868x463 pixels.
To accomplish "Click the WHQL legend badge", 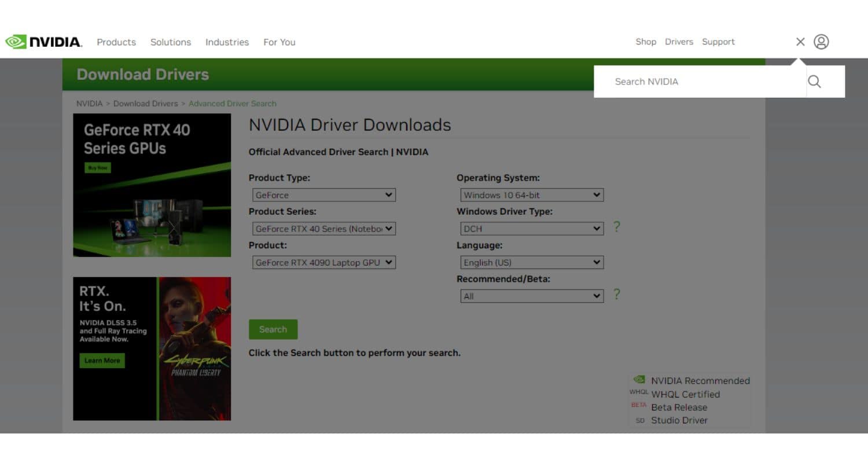I will [639, 392].
